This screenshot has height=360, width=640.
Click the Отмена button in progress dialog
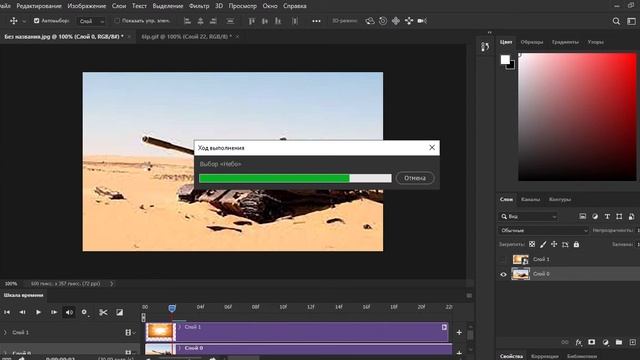pyautogui.click(x=415, y=178)
